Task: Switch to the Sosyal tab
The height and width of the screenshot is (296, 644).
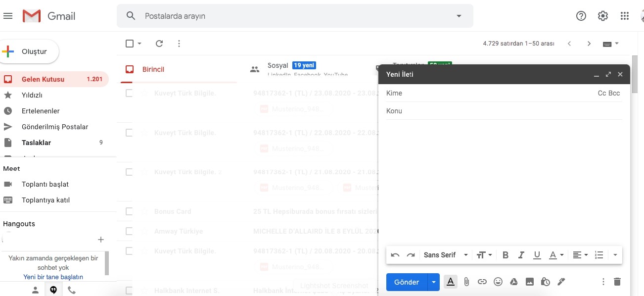Action: (x=277, y=66)
